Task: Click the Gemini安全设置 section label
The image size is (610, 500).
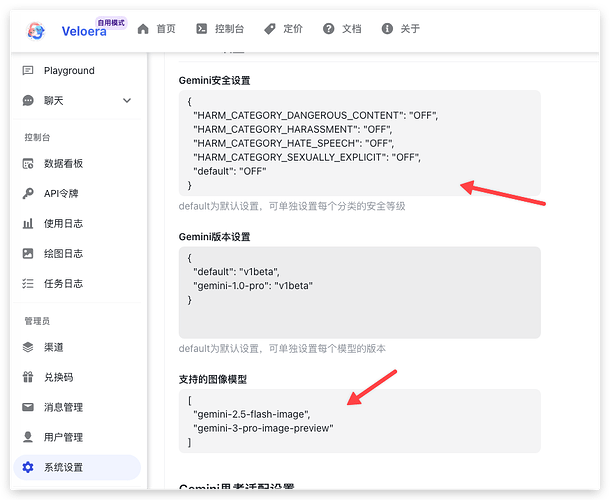Action: (214, 81)
